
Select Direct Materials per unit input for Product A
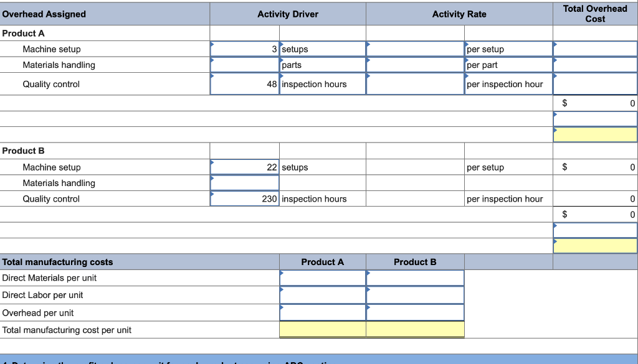(x=322, y=278)
